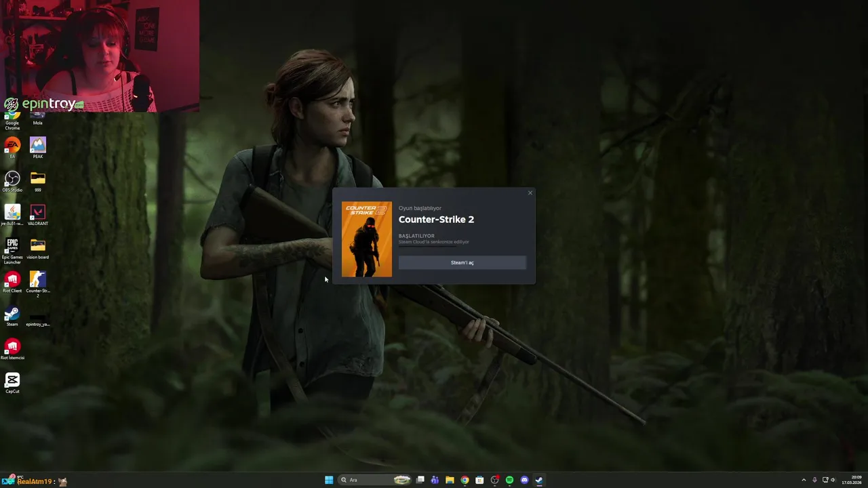Select the EA desktop shortcut
868x488 pixels.
[12, 148]
